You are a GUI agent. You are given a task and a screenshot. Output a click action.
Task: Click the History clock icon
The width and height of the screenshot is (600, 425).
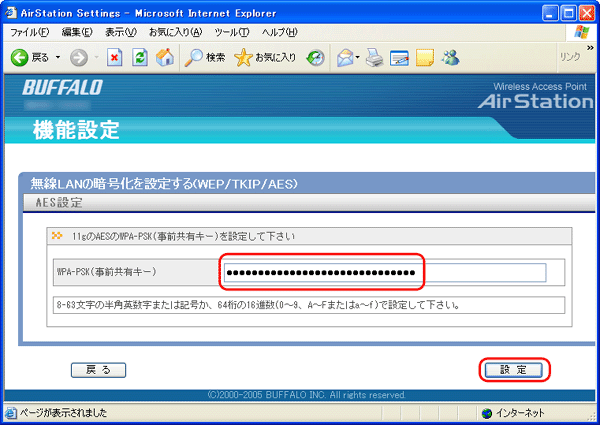[315, 58]
